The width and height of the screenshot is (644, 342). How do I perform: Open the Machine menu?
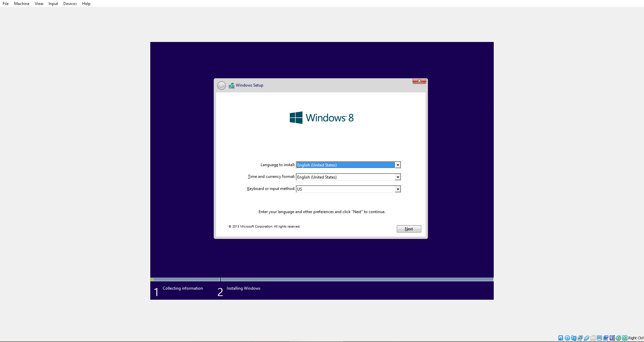click(x=22, y=4)
